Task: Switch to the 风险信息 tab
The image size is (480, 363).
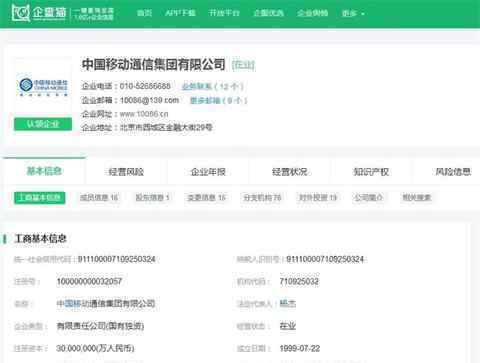Action: click(453, 172)
